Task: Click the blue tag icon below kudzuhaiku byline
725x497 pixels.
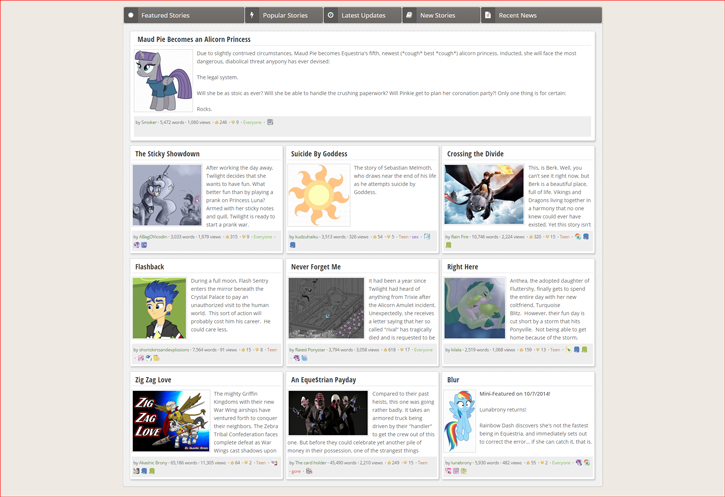Action: click(292, 245)
